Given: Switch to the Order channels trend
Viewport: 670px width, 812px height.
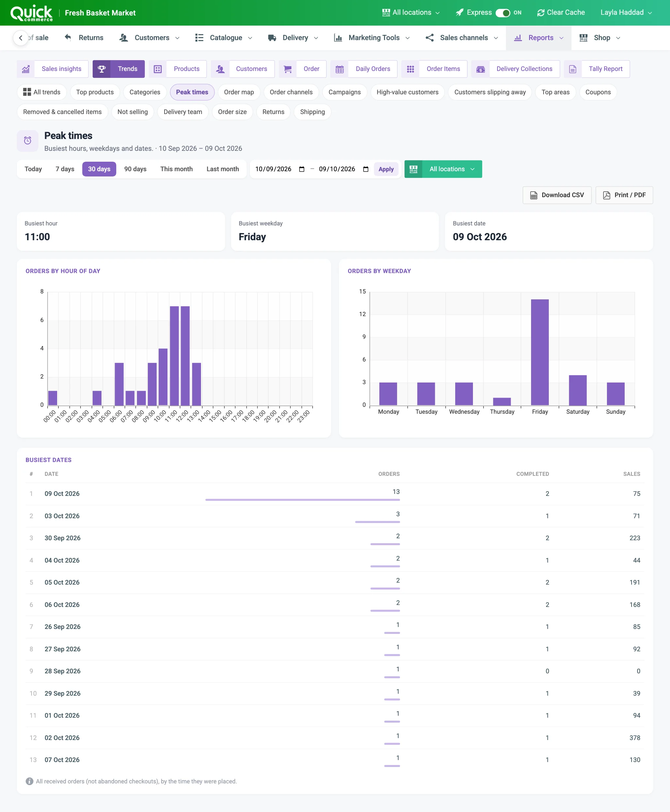Looking at the screenshot, I should (291, 92).
